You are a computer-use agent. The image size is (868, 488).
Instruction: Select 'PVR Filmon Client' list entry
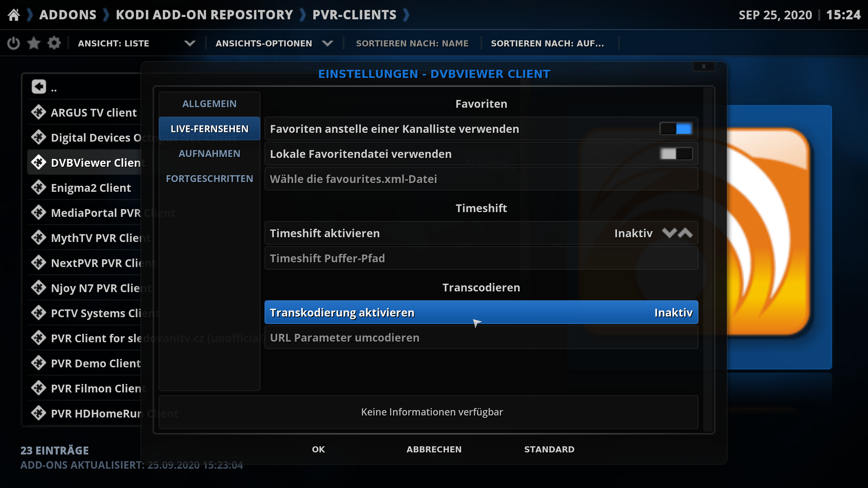(x=84, y=388)
